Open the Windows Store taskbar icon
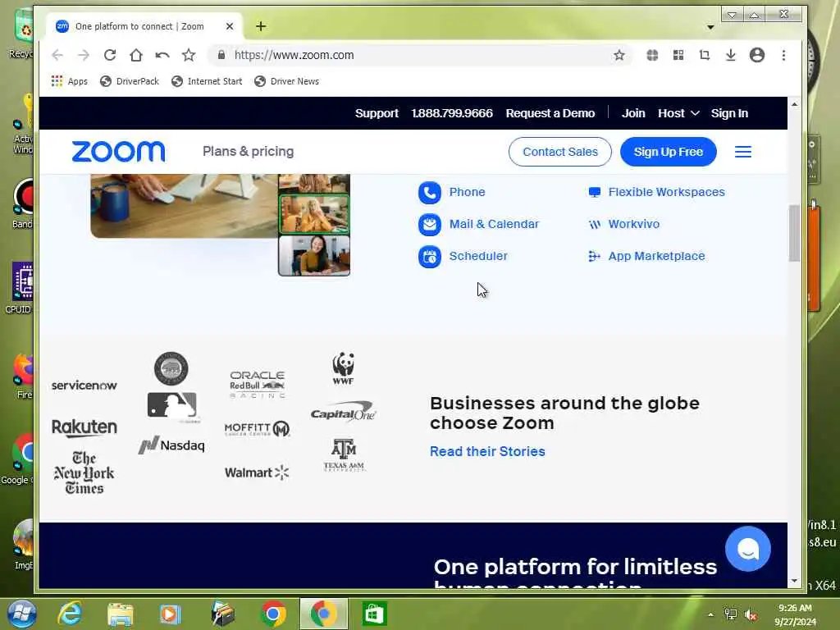 click(374, 614)
